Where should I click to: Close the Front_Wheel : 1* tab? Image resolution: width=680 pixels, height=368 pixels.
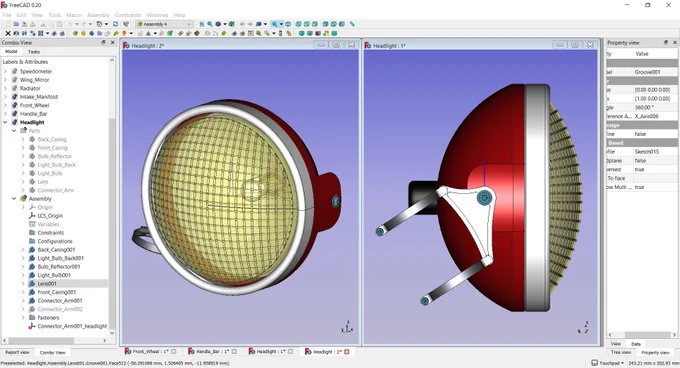click(173, 352)
